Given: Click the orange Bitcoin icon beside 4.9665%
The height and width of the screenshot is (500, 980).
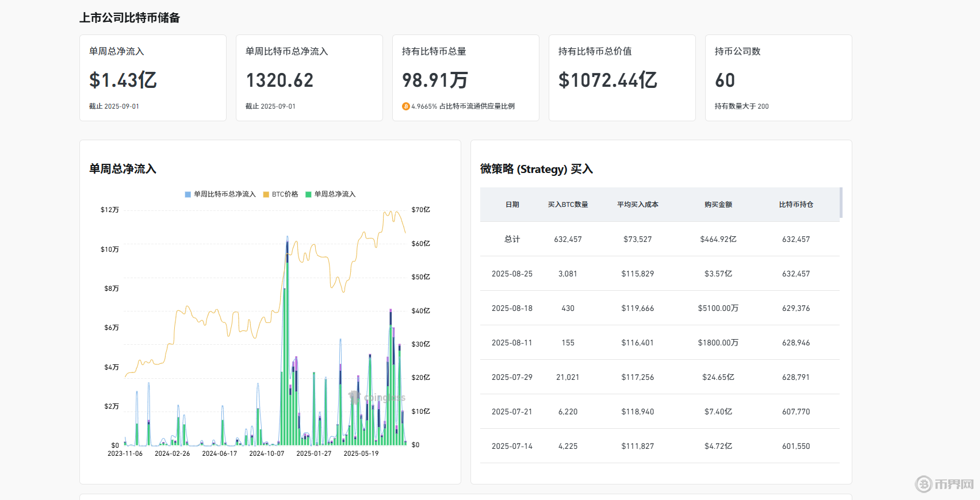Looking at the screenshot, I should click(x=406, y=106).
